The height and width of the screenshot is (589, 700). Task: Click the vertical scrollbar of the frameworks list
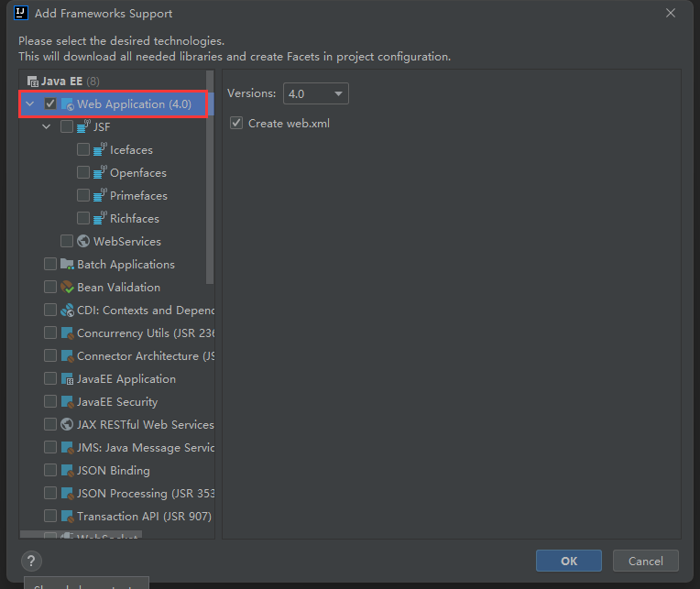click(210, 177)
